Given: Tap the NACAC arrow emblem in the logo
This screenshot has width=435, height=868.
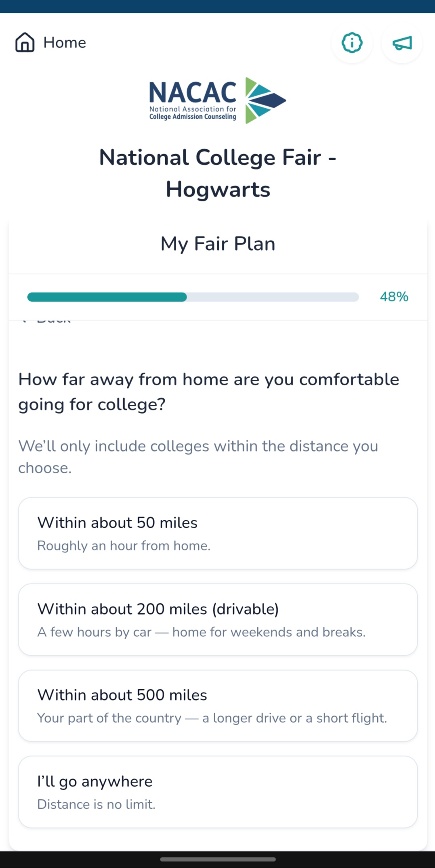Looking at the screenshot, I should [265, 100].
